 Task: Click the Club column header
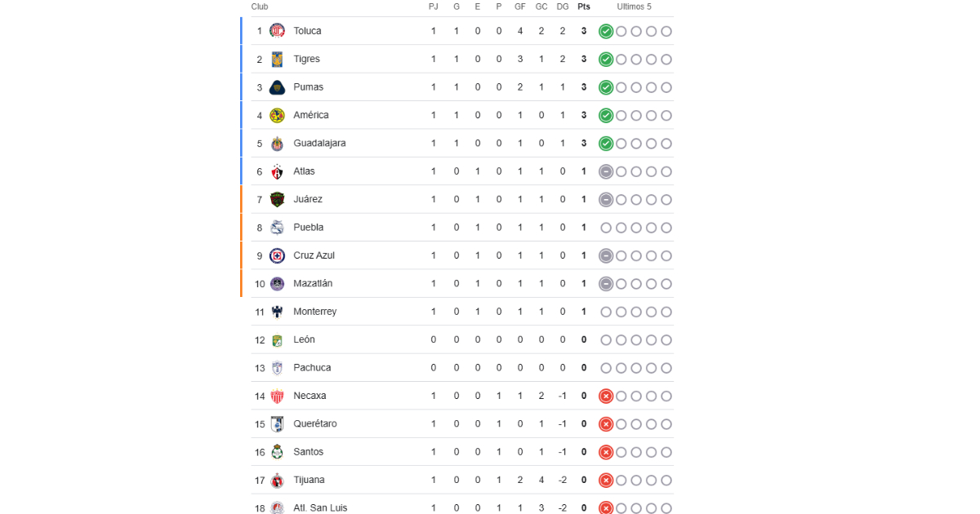coord(260,7)
